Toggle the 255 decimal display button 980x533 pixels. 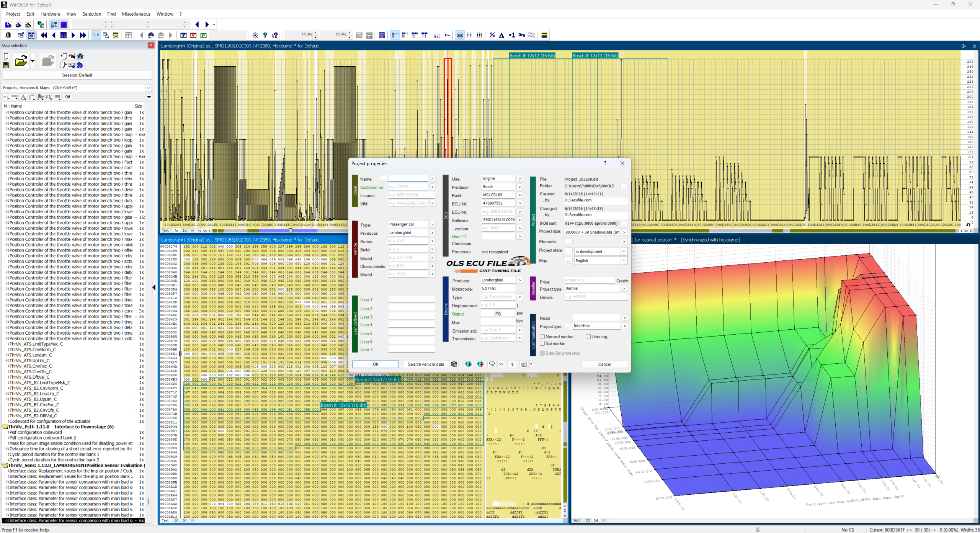click(x=460, y=35)
